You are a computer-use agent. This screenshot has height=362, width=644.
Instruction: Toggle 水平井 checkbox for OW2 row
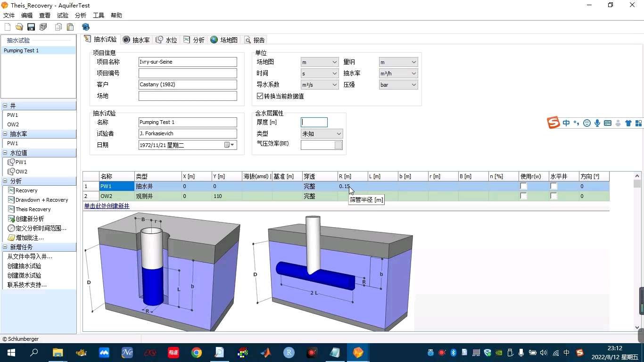(x=553, y=196)
